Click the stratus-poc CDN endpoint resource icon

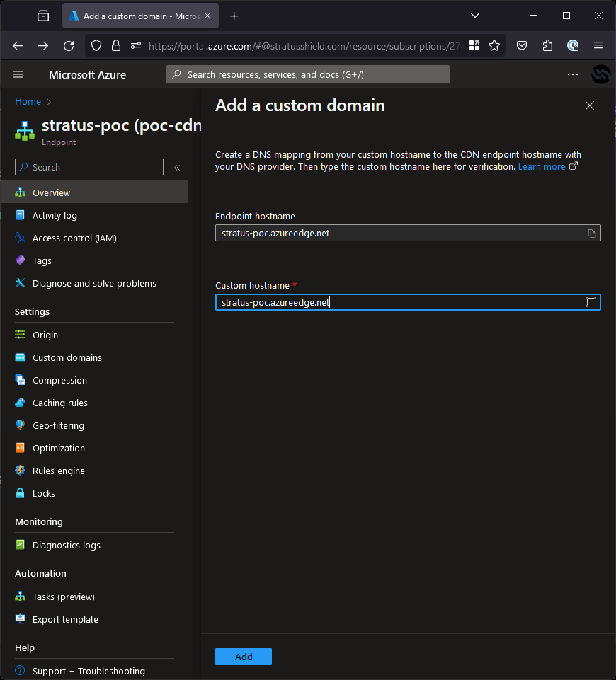coord(25,131)
